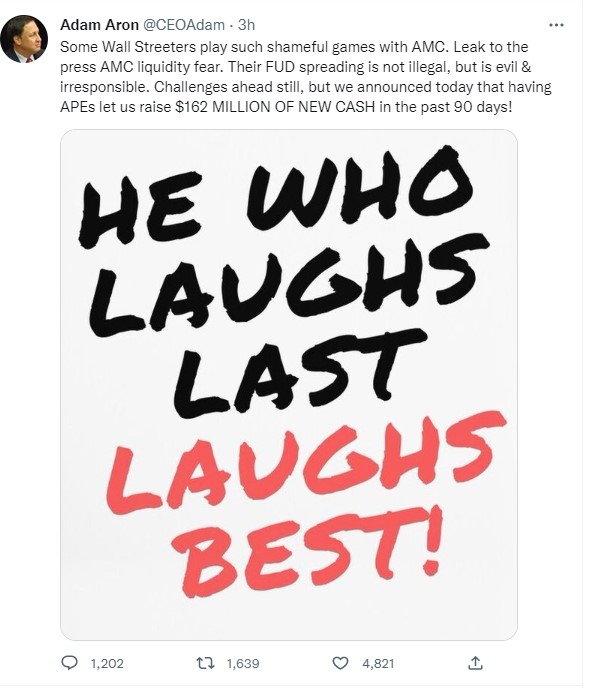Click the reply speech bubble icon

69,663
